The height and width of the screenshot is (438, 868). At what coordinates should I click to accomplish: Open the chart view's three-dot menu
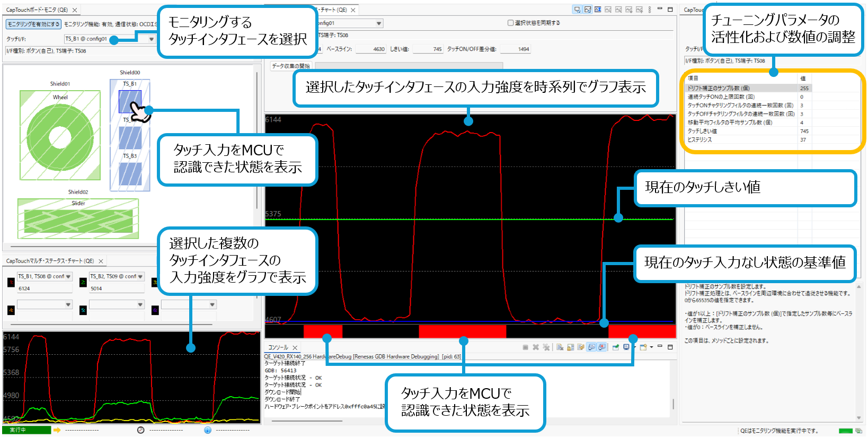[x=649, y=10]
